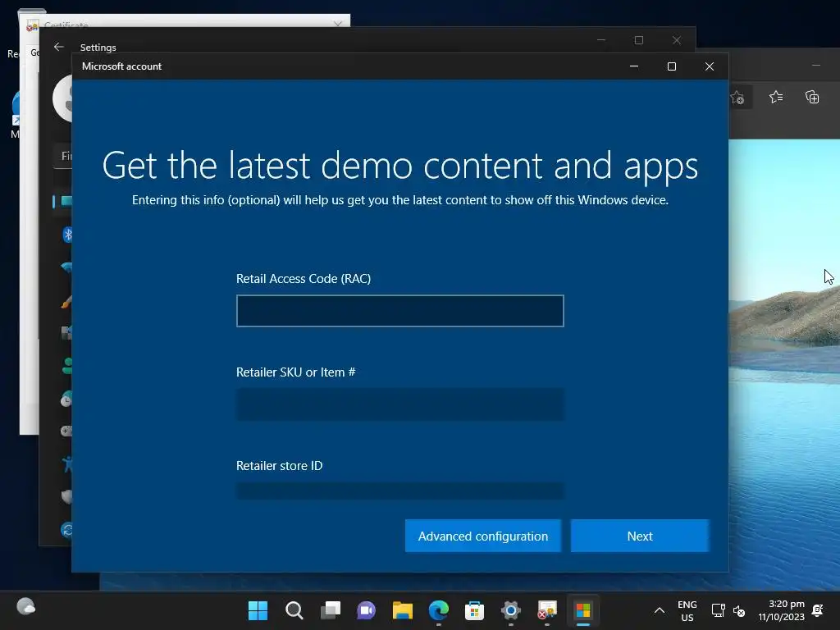
Task: Switch to the Certificate window on taskbar
Action: [547, 610]
